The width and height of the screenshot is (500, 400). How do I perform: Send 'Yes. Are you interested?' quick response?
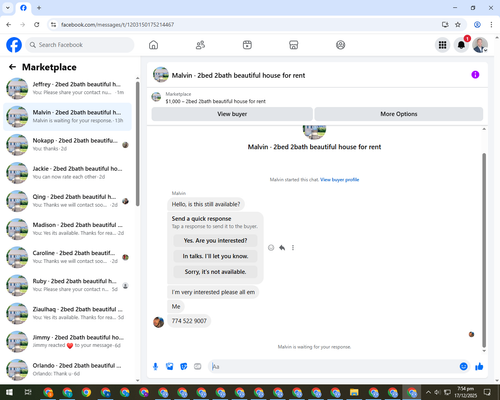(215, 240)
